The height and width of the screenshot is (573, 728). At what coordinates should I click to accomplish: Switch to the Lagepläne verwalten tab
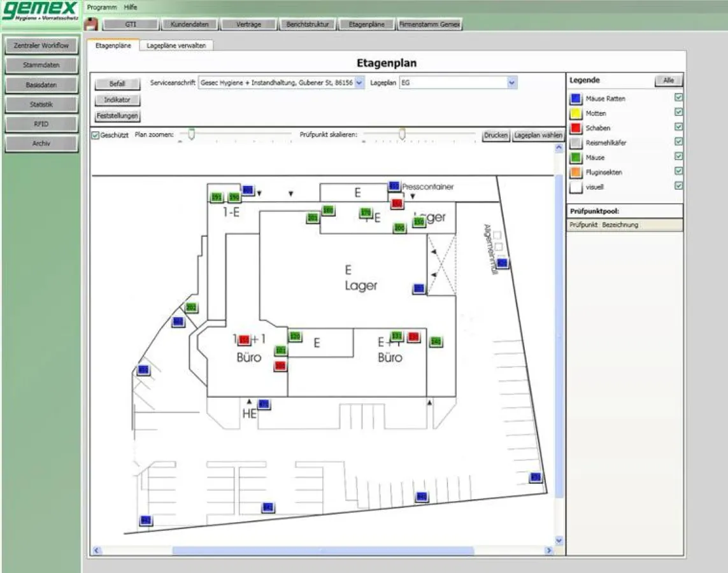[176, 46]
